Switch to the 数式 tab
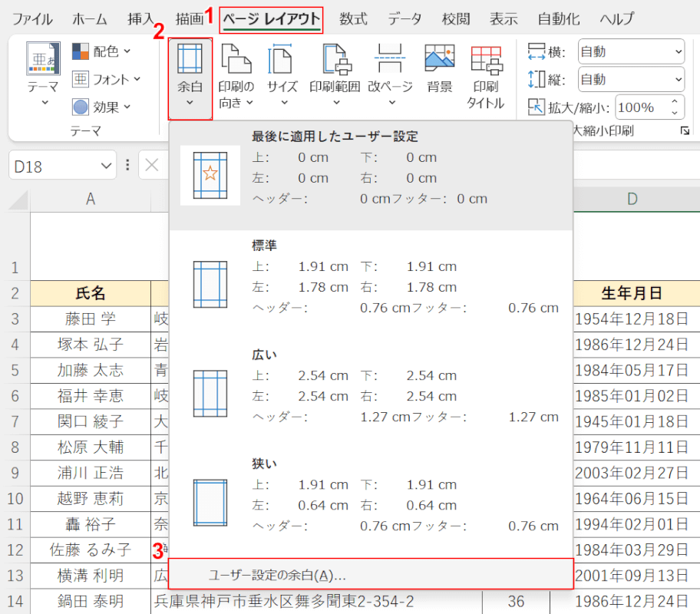The image size is (700, 614). 353,19
